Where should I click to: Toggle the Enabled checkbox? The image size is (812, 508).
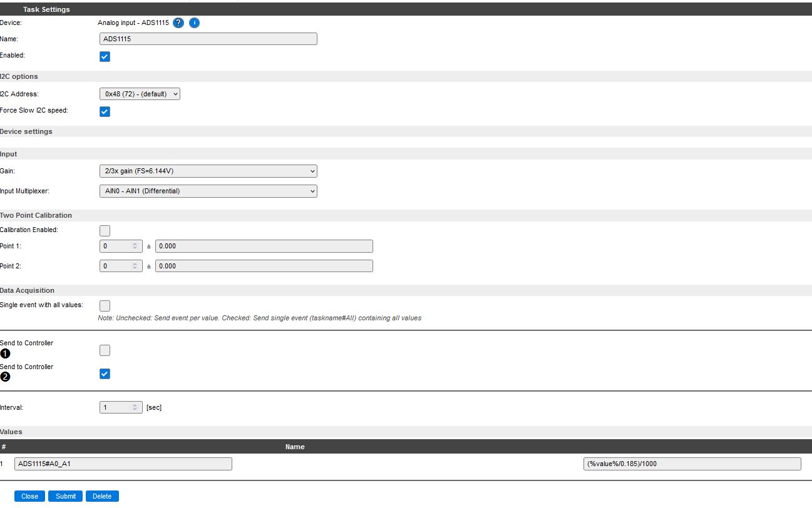click(x=105, y=56)
